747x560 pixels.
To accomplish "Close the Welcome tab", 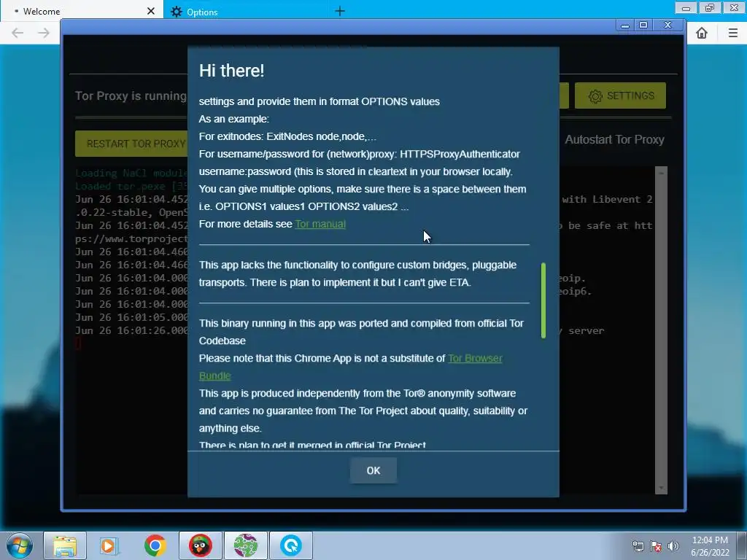I will [x=150, y=10].
